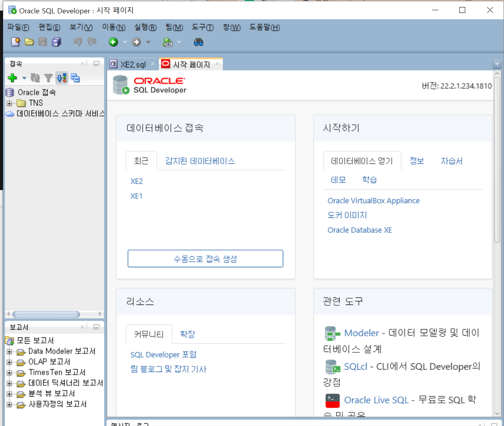Toggle connection sorting in the 접속 panel
This screenshot has width=504, height=426.
pyautogui.click(x=61, y=78)
